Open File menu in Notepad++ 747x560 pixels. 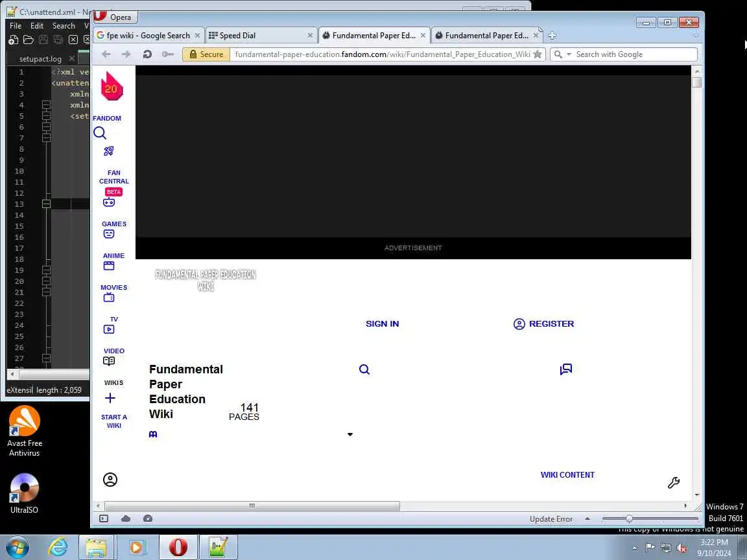(x=16, y=26)
